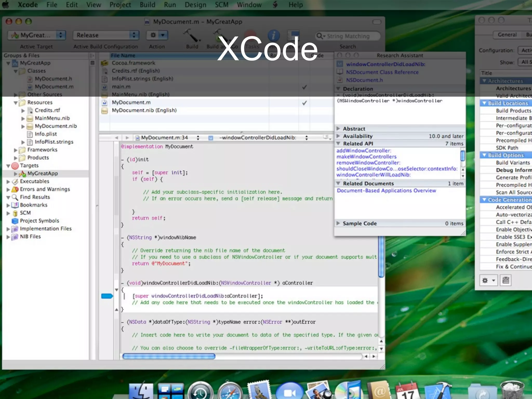The image size is (532, 399).
Task: Open the NSDocument.h header link
Action: (364, 80)
